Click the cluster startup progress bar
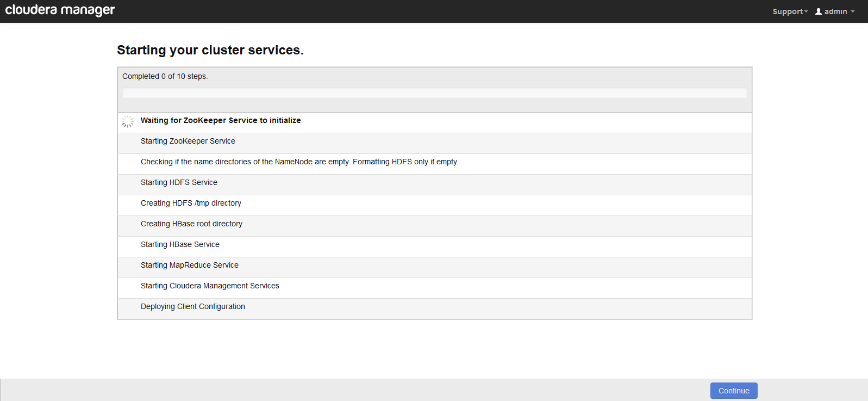This screenshot has height=401, width=868. coord(435,93)
